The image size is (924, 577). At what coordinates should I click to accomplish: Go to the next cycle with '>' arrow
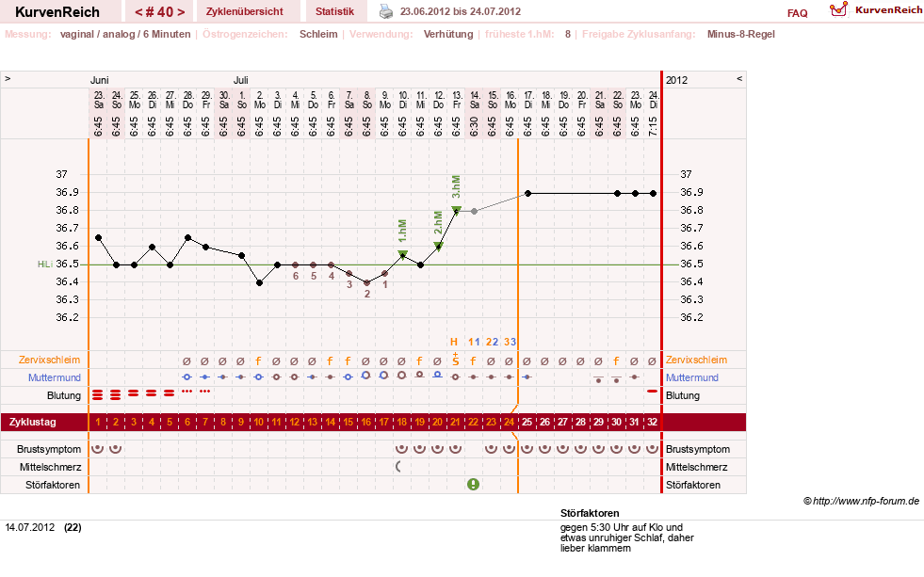tap(181, 12)
